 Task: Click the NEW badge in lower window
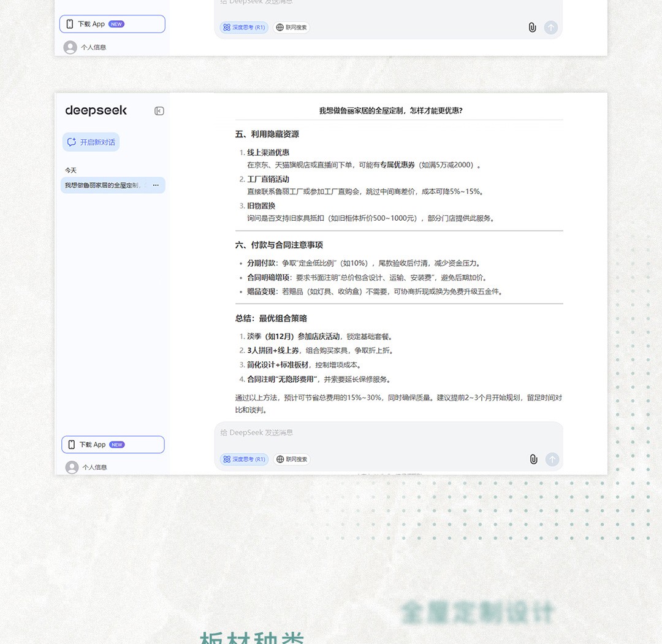pos(117,445)
